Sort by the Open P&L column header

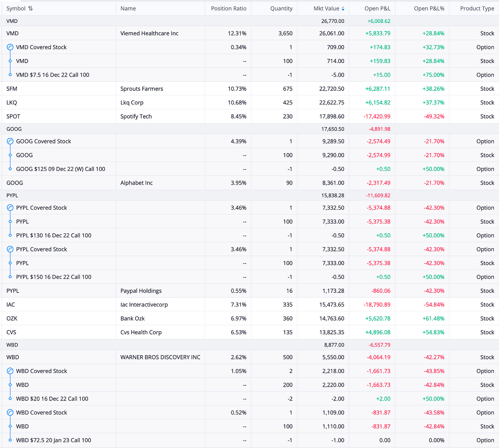377,9
